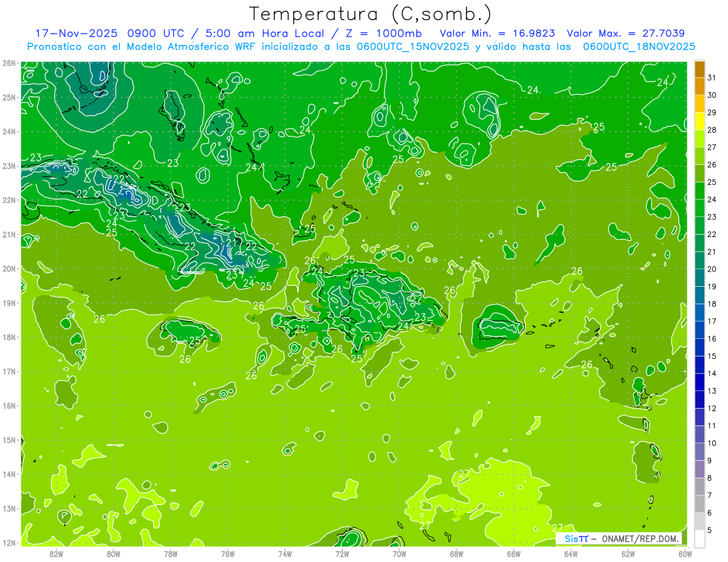Click the purple swatch between 9 and 10
The height and width of the screenshot is (562, 728).
coord(699,452)
